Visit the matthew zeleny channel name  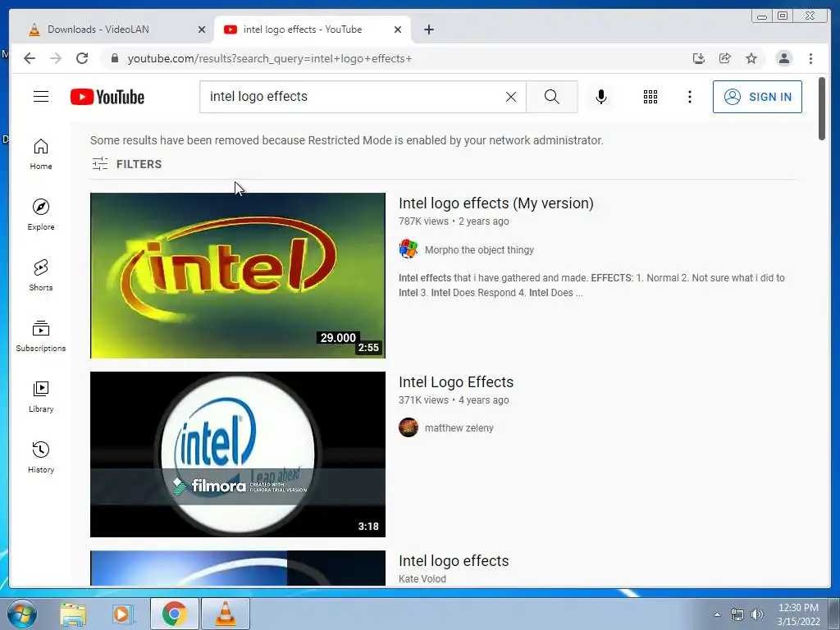point(459,428)
